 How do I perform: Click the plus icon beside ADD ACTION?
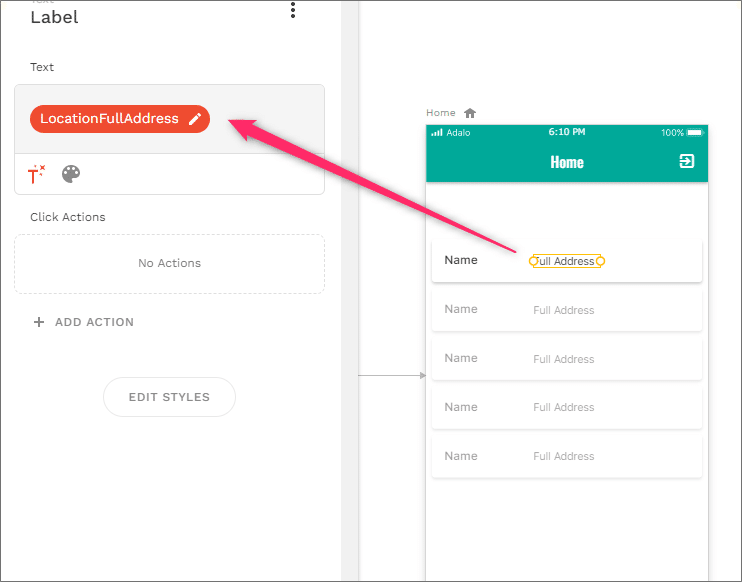pyautogui.click(x=39, y=322)
